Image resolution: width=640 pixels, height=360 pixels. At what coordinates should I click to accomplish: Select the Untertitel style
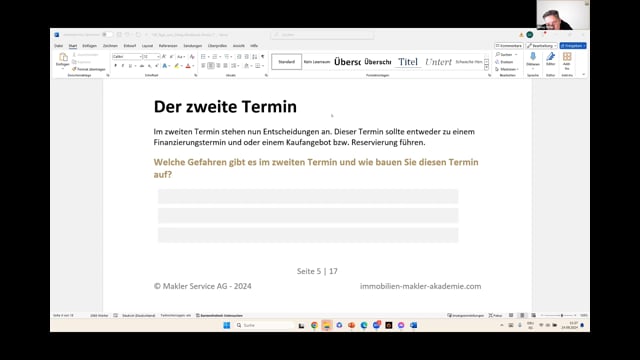click(438, 62)
